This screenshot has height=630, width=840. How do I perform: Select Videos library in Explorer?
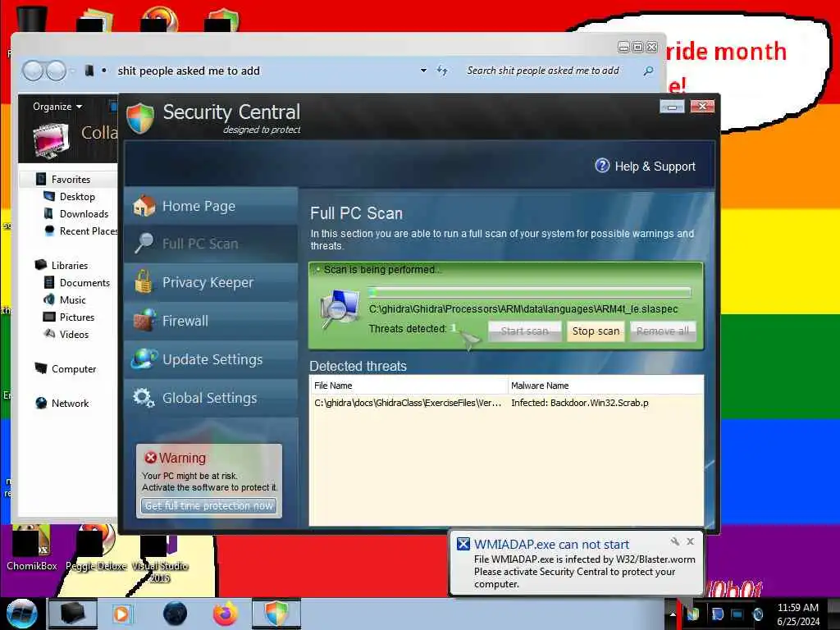(x=75, y=335)
